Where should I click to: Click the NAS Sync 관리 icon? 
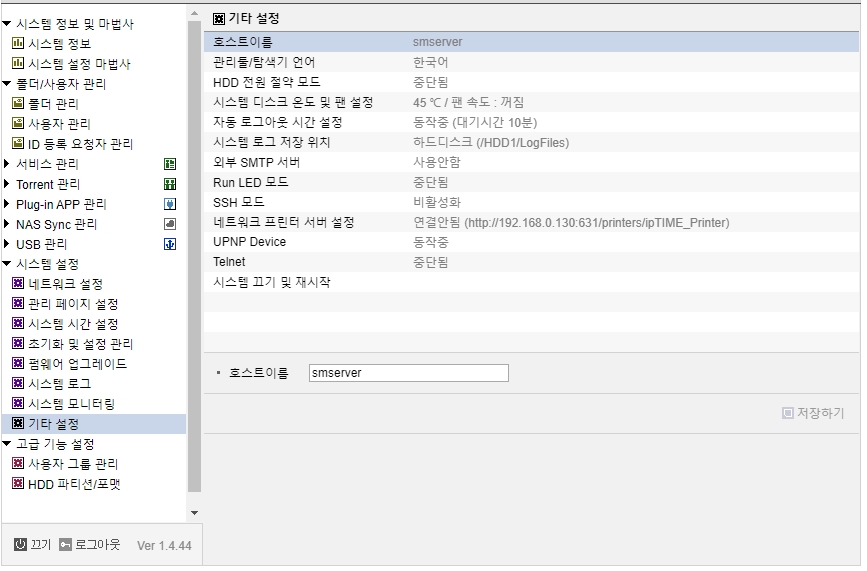pos(170,224)
